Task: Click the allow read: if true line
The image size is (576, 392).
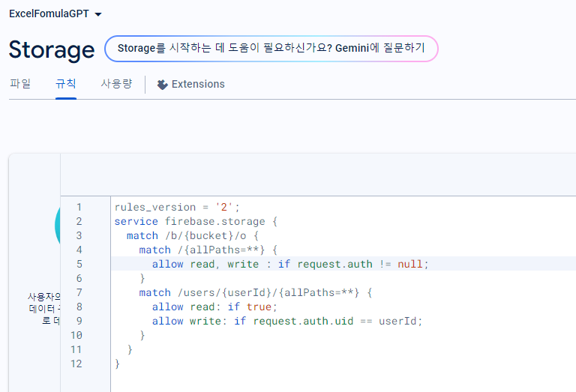Action: point(214,307)
